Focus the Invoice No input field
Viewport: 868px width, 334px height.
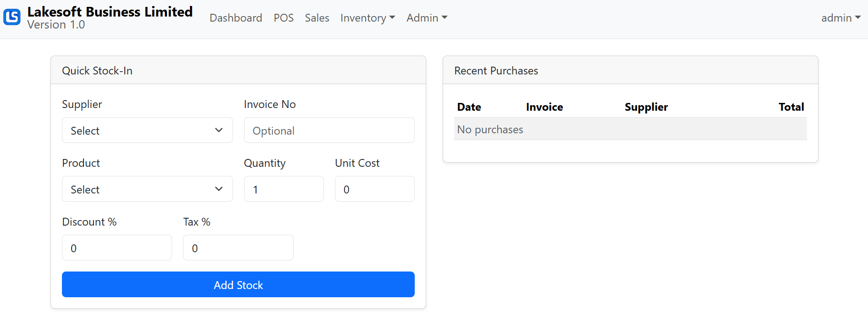[x=329, y=130]
